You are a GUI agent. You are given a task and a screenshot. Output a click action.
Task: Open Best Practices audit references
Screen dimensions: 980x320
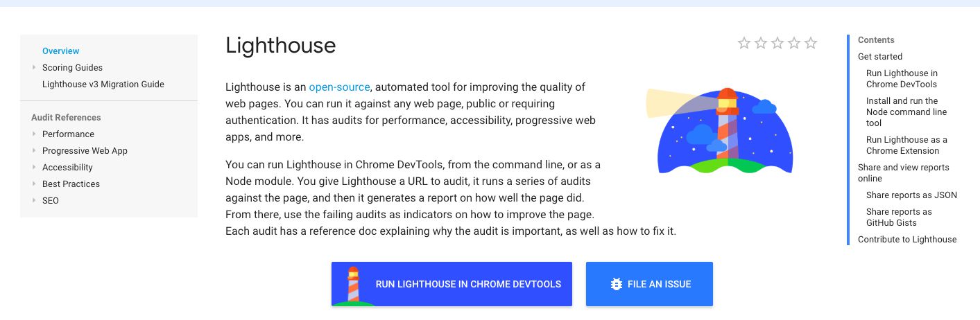[71, 184]
